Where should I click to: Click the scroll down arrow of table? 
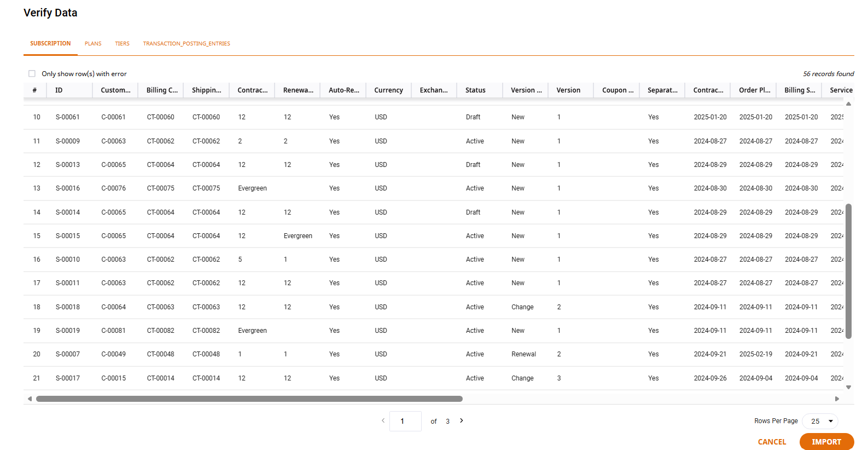pyautogui.click(x=848, y=387)
